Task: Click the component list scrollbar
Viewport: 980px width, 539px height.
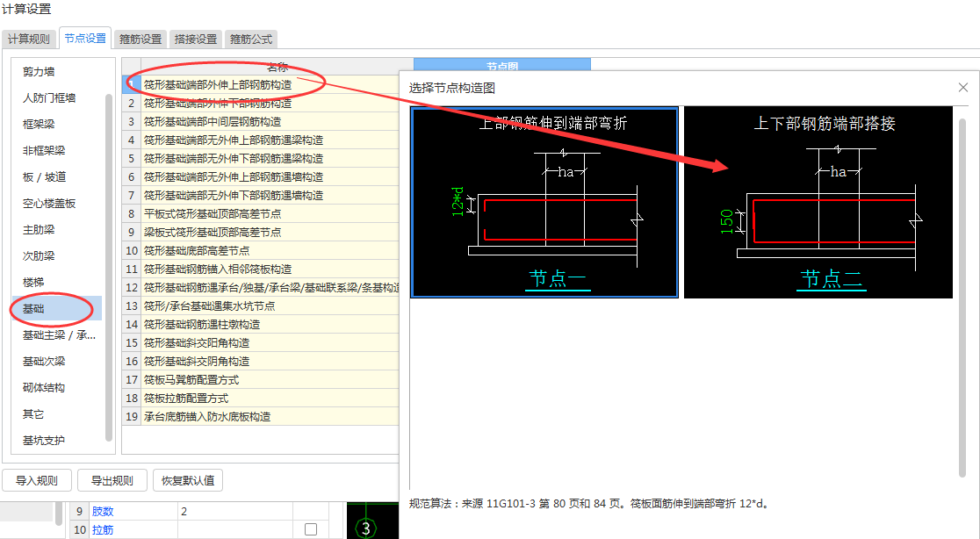Action: (109, 268)
